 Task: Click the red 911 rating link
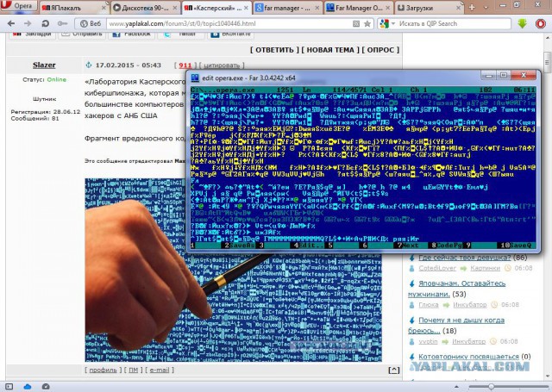pyautogui.click(x=185, y=65)
